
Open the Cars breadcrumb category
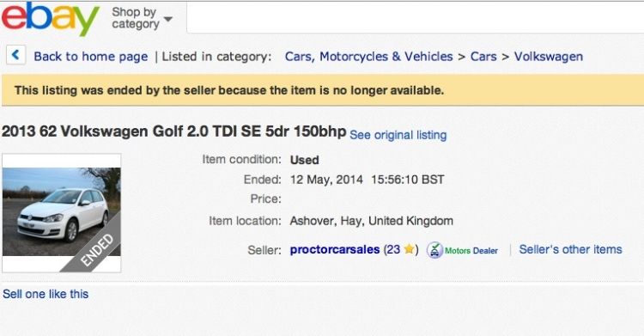(483, 57)
